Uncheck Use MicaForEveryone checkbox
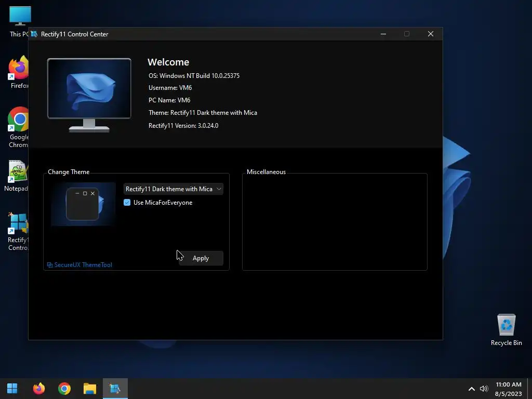Viewport: 532px width, 399px height. pos(127,203)
